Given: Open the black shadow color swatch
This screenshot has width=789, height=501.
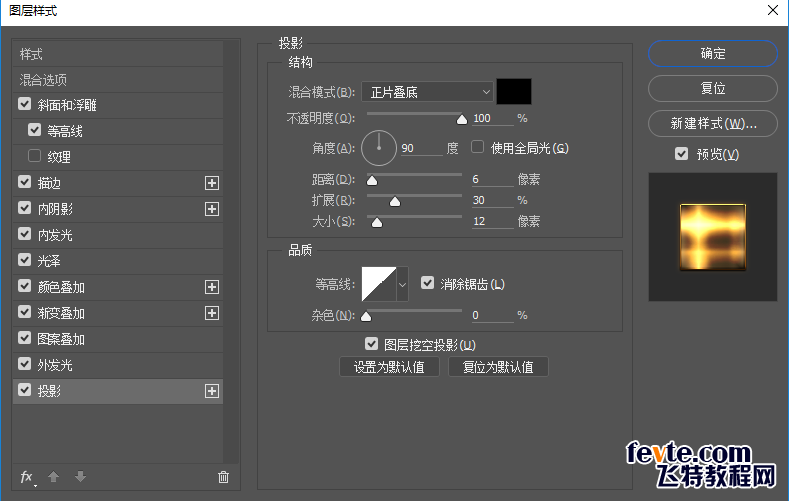Looking at the screenshot, I should click(x=514, y=92).
